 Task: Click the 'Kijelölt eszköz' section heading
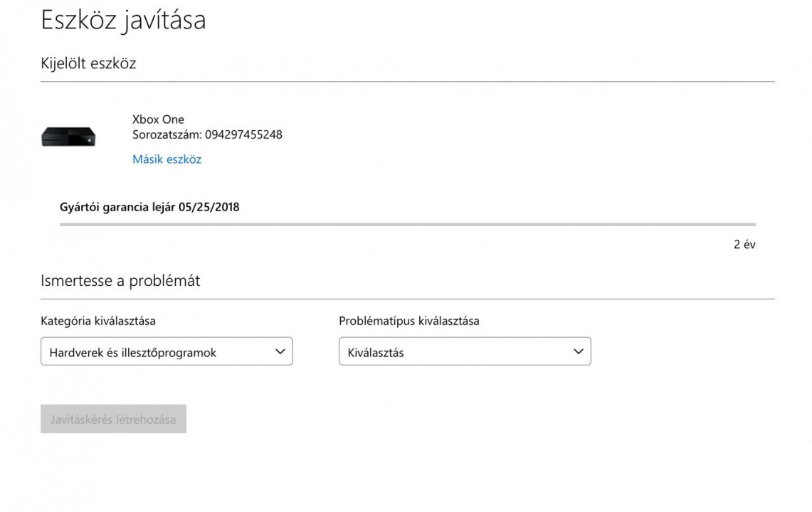[88, 63]
